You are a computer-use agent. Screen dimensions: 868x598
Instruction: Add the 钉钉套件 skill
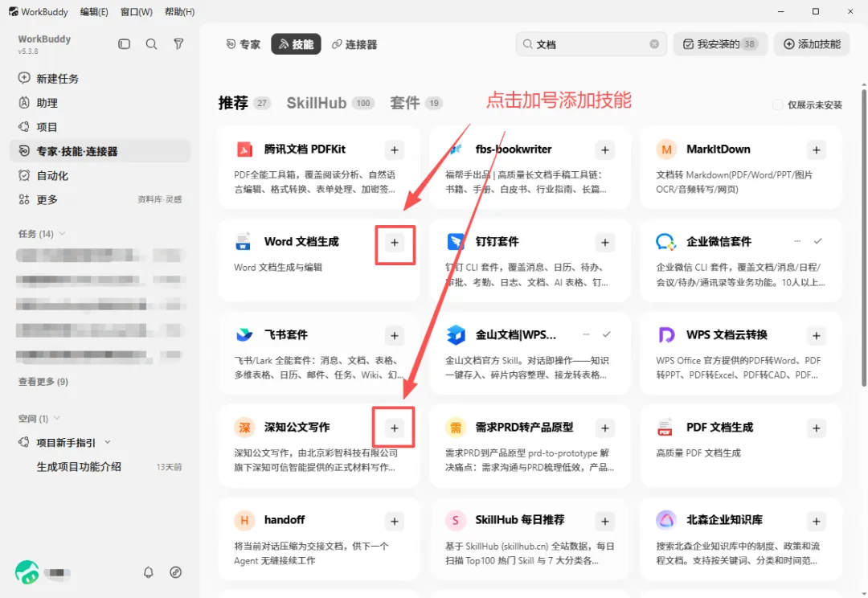pyautogui.click(x=605, y=243)
